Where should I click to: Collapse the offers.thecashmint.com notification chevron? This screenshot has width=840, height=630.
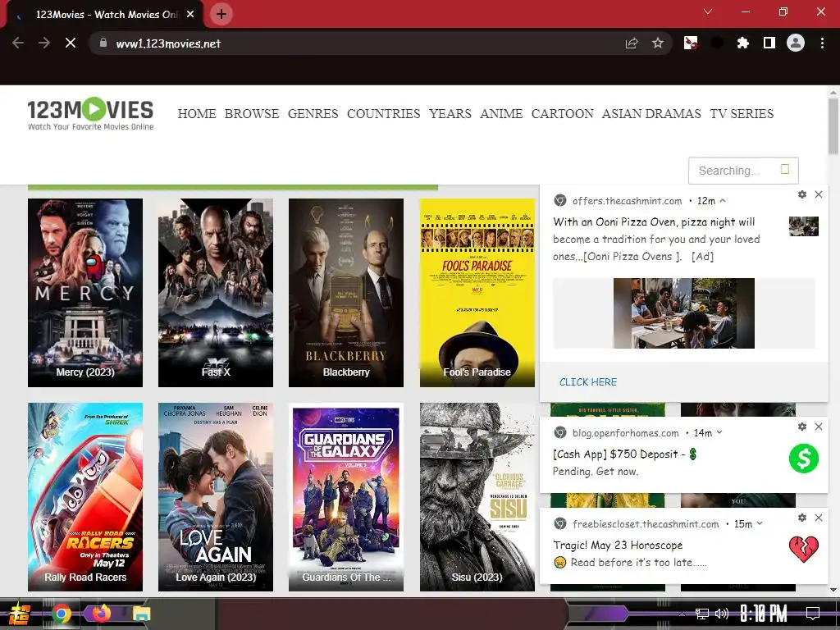723,201
